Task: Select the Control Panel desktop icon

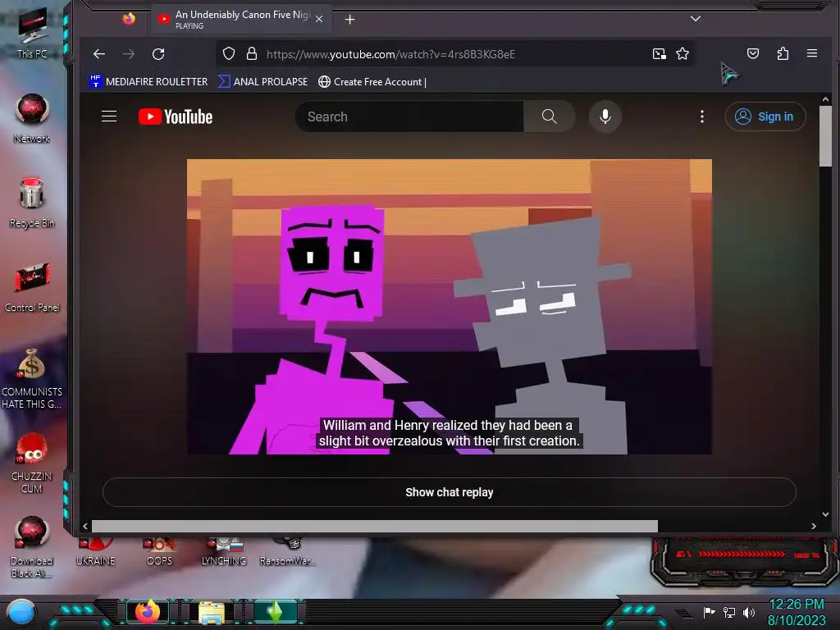Action: 32,286
